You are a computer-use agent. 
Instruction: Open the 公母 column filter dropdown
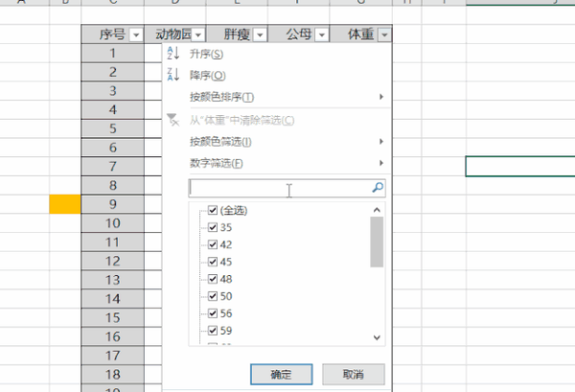pos(322,35)
